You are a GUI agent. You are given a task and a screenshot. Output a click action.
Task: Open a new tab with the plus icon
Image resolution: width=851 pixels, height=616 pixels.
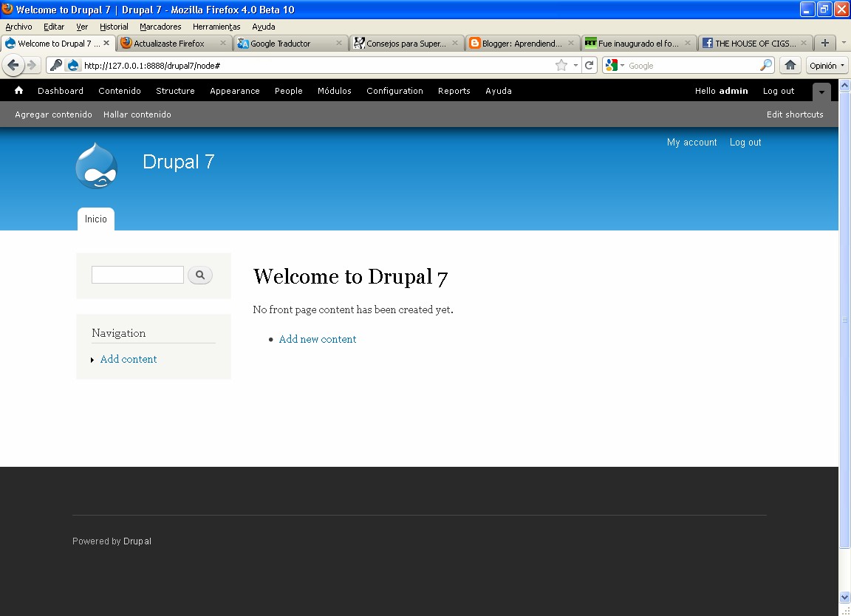point(824,43)
